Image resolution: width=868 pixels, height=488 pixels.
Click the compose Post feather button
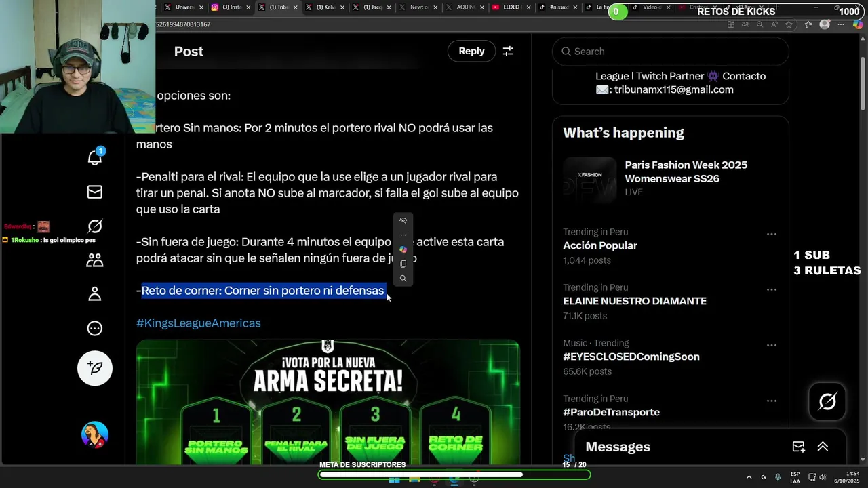tap(95, 368)
